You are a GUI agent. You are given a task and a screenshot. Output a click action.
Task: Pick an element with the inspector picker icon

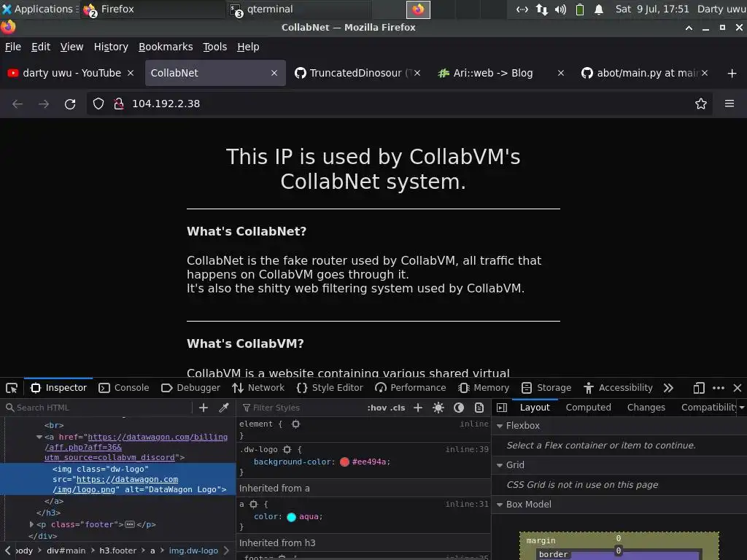click(12, 388)
